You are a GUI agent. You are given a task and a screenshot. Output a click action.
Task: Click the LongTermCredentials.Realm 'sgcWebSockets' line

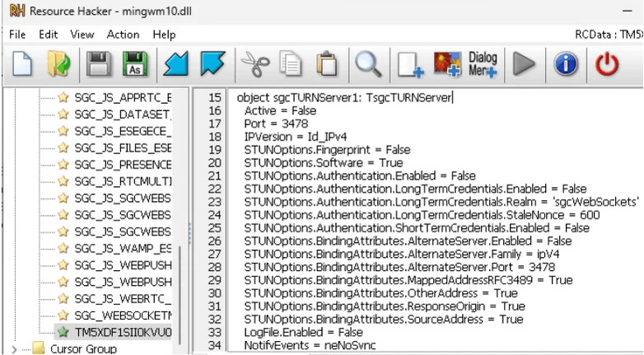tap(441, 202)
